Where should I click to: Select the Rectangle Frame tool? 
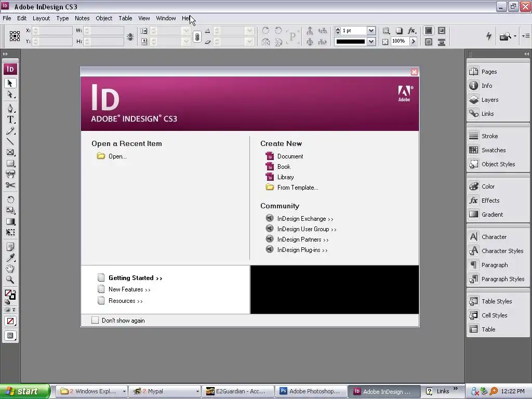[x=10, y=152]
